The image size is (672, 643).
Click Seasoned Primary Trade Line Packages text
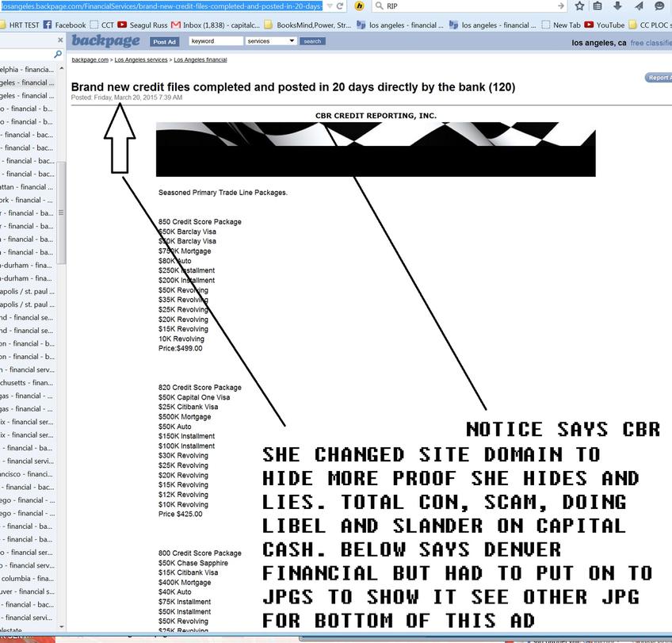223,193
